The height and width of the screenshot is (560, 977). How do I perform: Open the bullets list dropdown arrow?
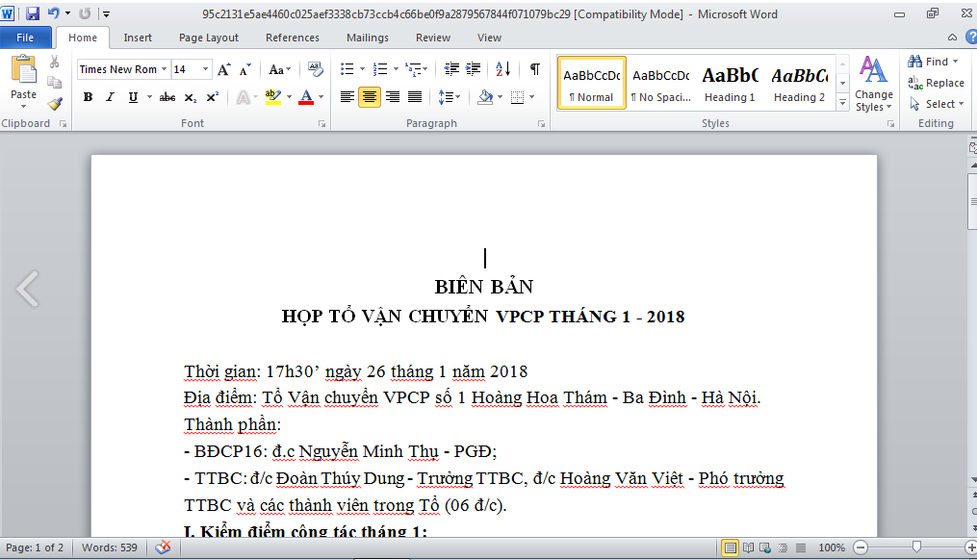click(x=362, y=69)
